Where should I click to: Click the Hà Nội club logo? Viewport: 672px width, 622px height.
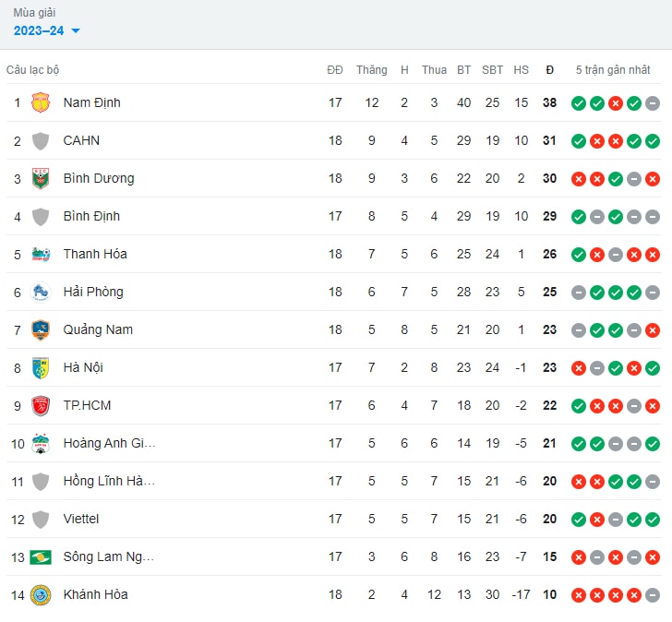pyautogui.click(x=41, y=367)
